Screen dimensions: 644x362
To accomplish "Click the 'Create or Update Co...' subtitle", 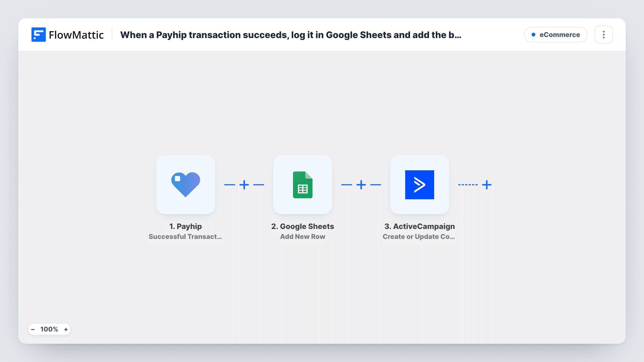I will click(419, 237).
